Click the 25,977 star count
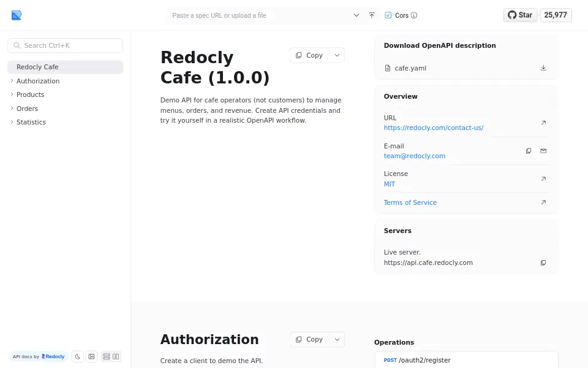This screenshot has height=368, width=588. (x=556, y=15)
